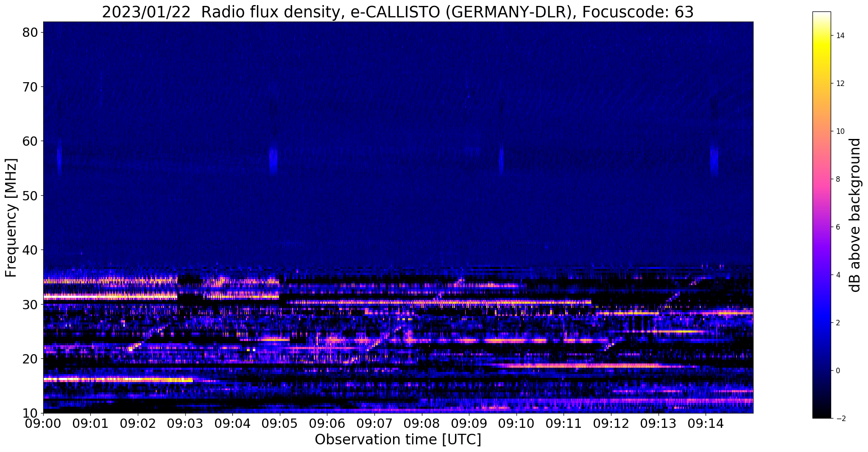Click the 09:13 time tick label
Image resolution: width=868 pixels, height=452 pixels.
pyautogui.click(x=658, y=423)
